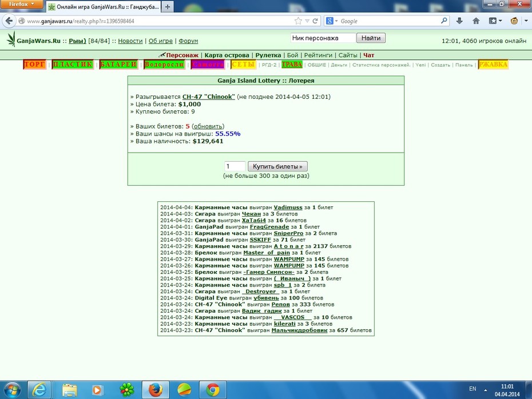Open Карта острова menu item

click(x=227, y=55)
